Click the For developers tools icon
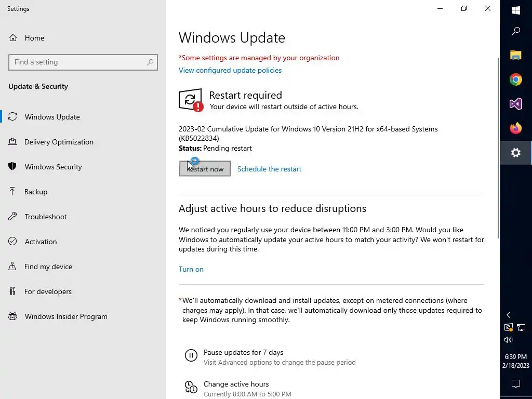Image resolution: width=532 pixels, height=399 pixels. 12,291
